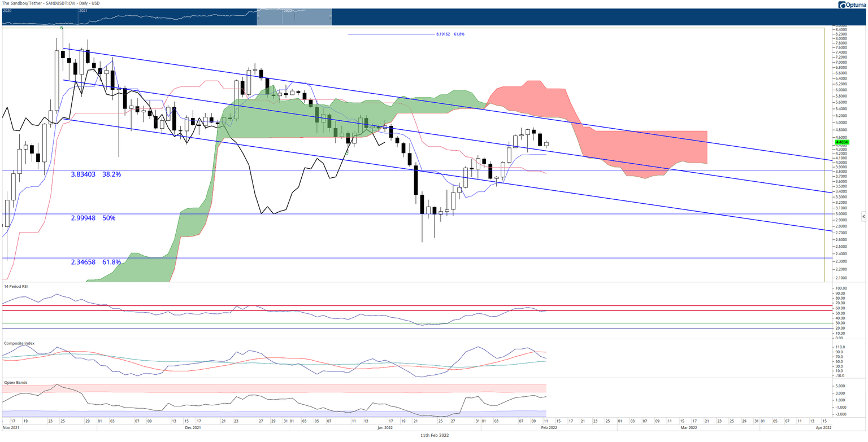This screenshot has width=868, height=442.
Task: Click the Dec 2021 month label
Action: (x=193, y=428)
